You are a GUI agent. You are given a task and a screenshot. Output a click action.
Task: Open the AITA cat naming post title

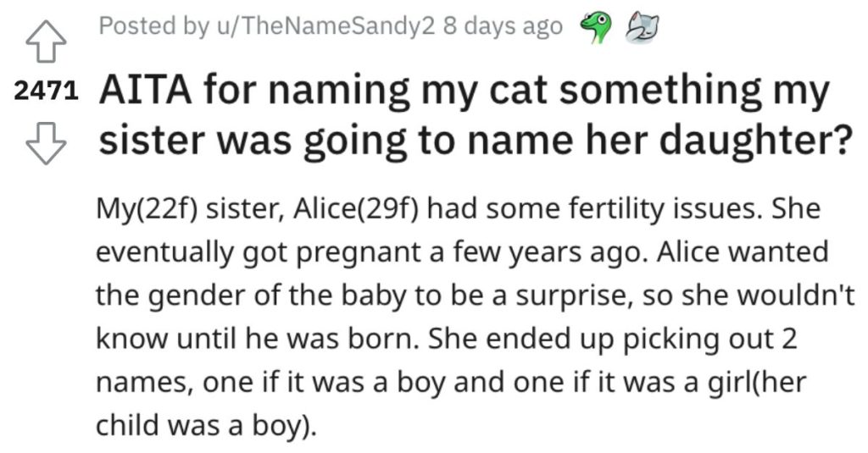tap(476, 116)
